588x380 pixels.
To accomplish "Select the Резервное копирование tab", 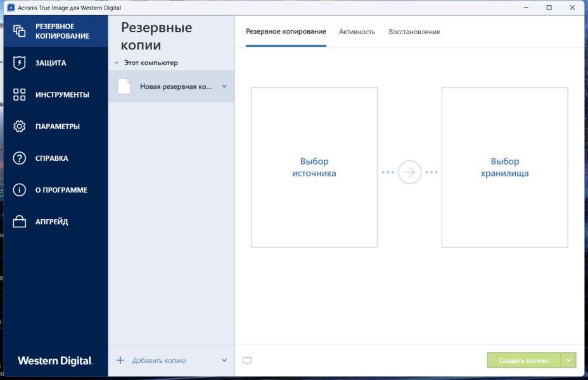I will [286, 32].
